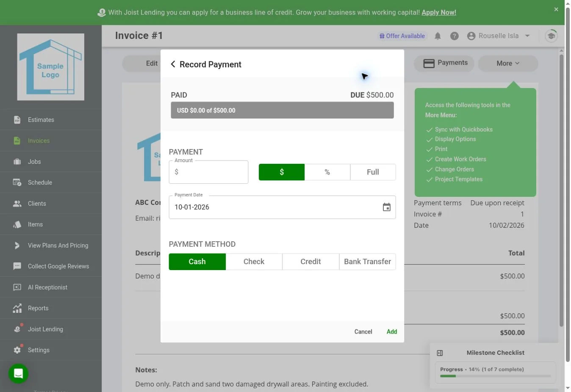This screenshot has width=571, height=392.
Task: Click the Offer Available badge
Action: [x=402, y=36]
